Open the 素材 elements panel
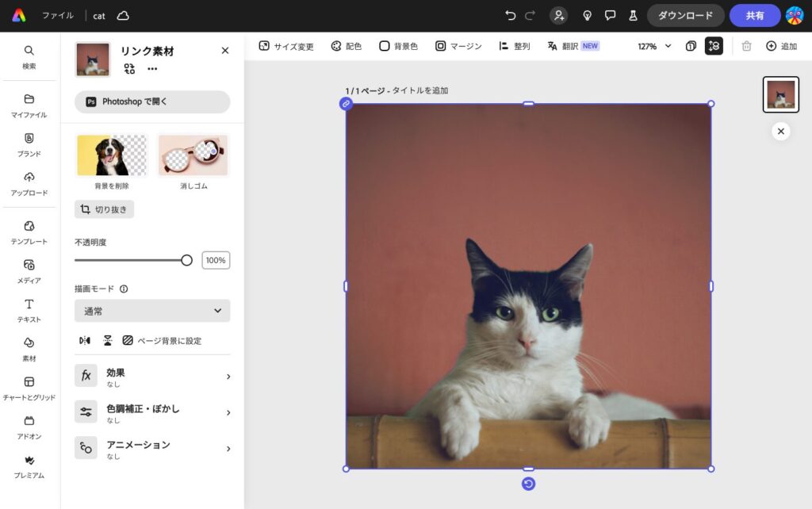 tap(29, 349)
